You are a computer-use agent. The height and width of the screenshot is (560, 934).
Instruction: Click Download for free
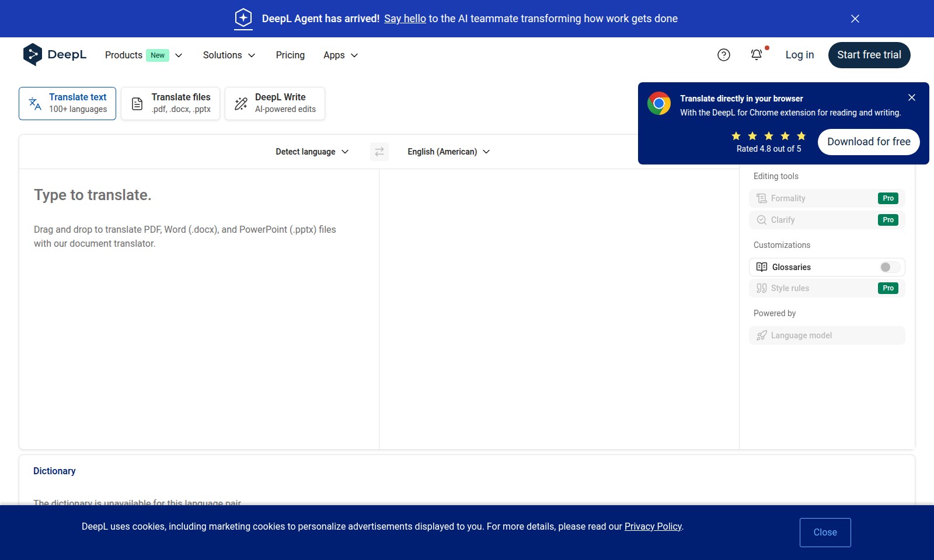pyautogui.click(x=869, y=142)
